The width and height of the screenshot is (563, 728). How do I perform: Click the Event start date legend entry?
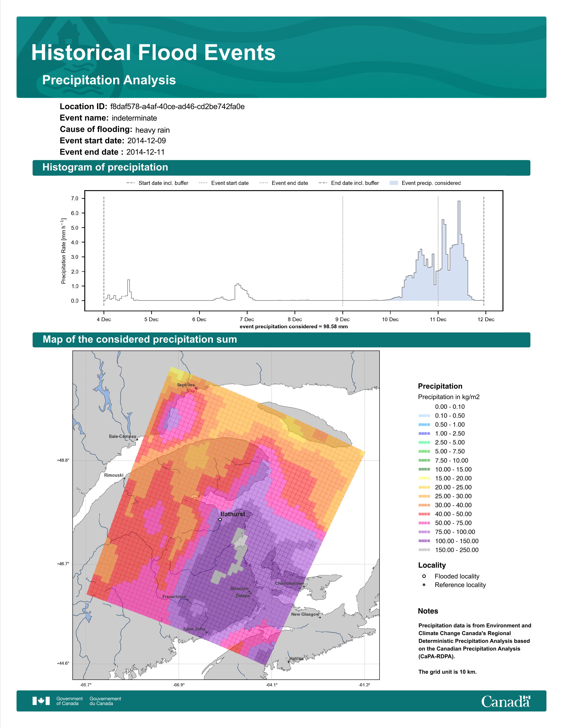tap(224, 183)
